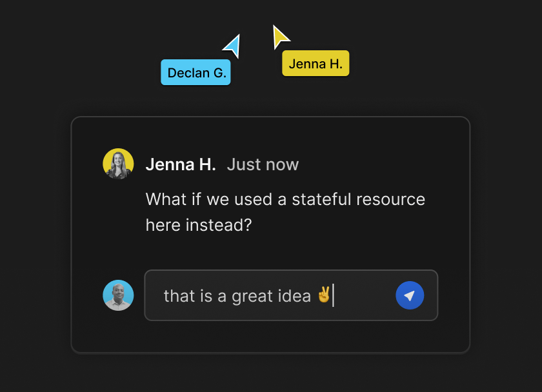The height and width of the screenshot is (392, 542).
Task: Click Declan's blue cursor arrow
Action: 233,46
